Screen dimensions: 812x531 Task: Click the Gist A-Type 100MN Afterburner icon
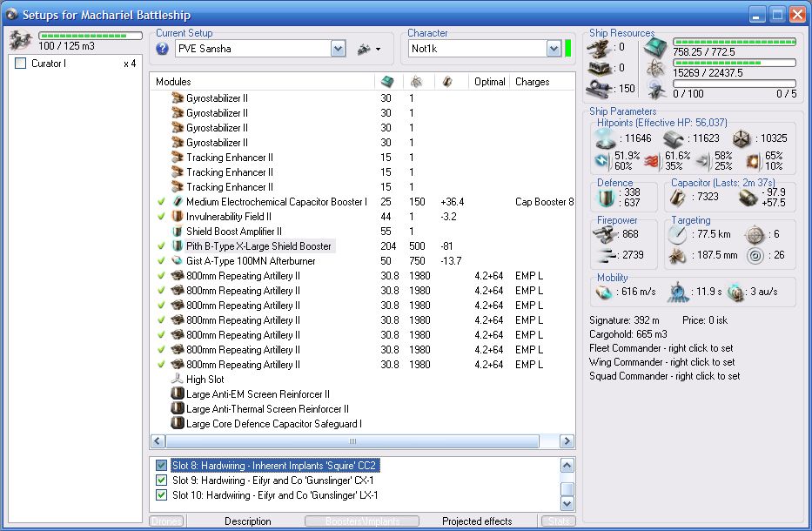[178, 261]
